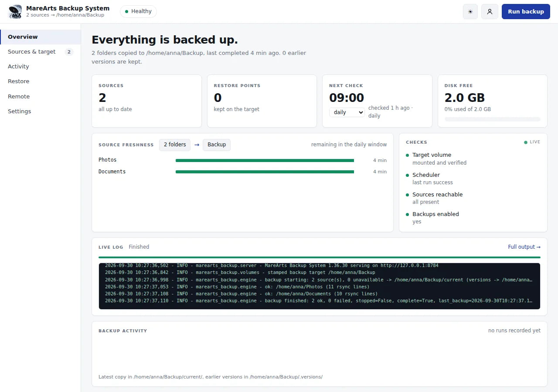Click the Photos freshness bar

265,160
